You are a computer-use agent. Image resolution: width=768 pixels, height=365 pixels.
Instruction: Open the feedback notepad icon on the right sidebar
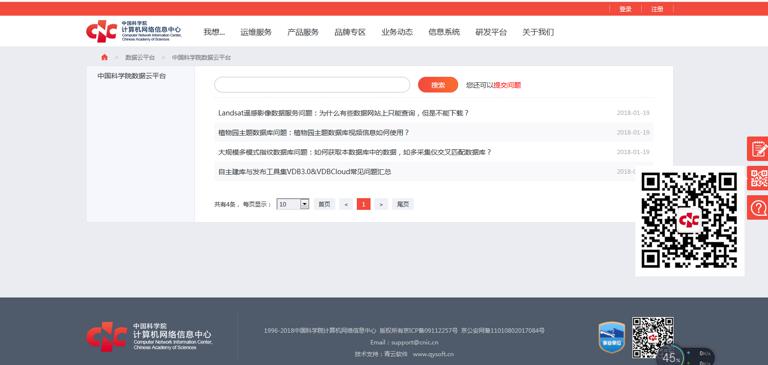(x=758, y=148)
